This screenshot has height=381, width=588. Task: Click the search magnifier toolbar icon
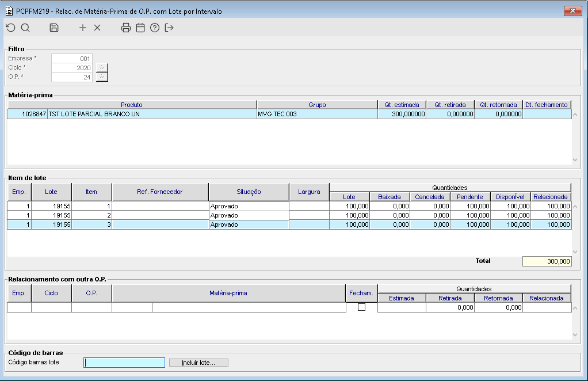coord(25,28)
